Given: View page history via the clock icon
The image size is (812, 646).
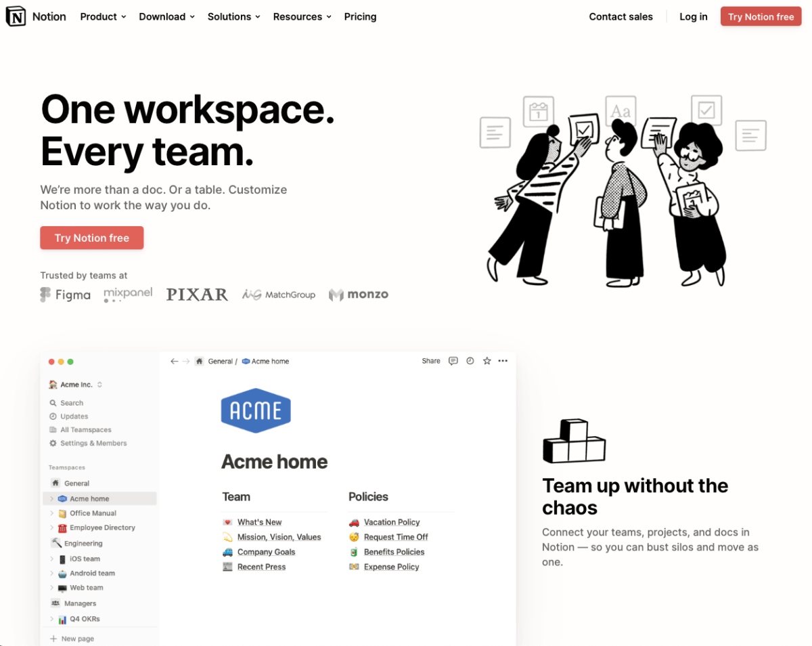Looking at the screenshot, I should [470, 361].
